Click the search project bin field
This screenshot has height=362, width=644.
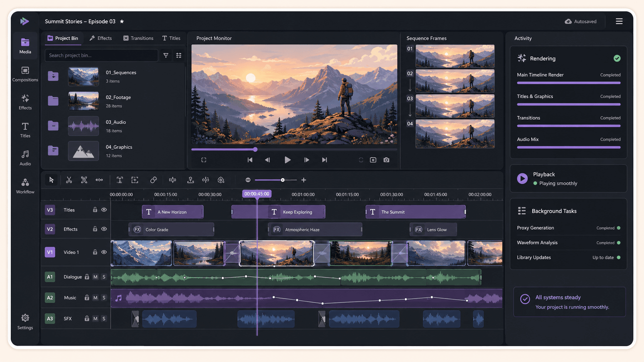click(x=101, y=55)
